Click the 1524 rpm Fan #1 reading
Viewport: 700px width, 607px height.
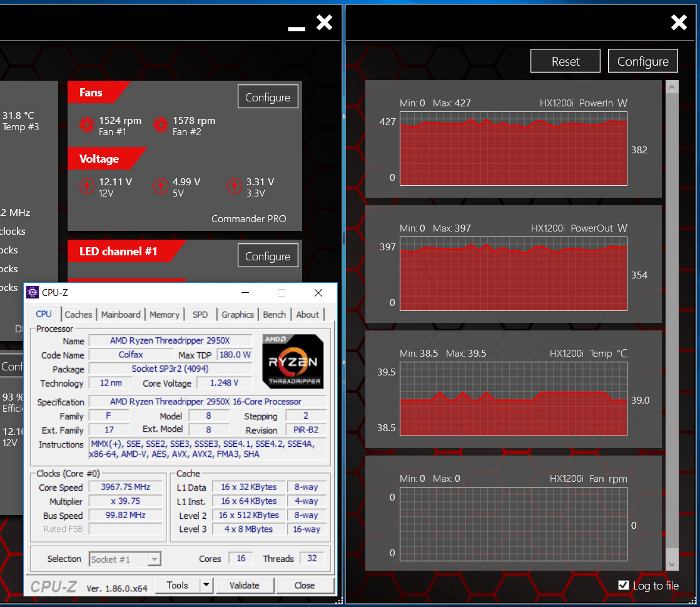pos(120,121)
